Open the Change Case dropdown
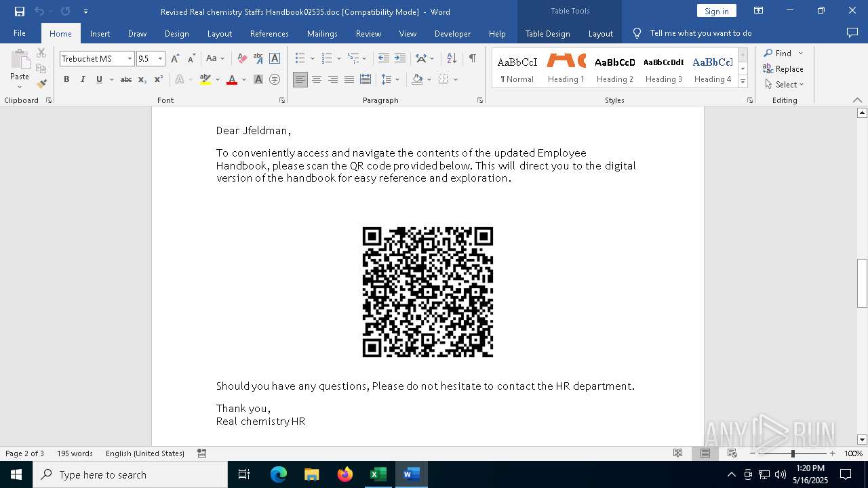 pos(215,59)
